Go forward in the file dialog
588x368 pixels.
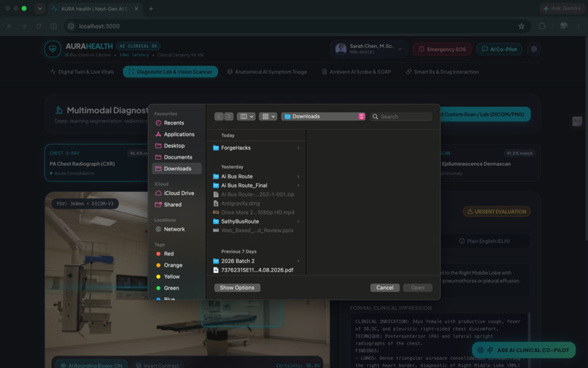tap(229, 116)
